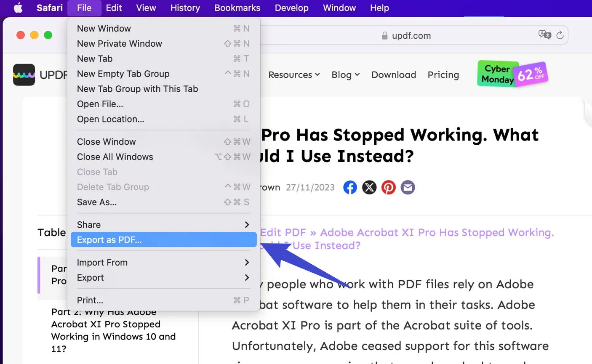Open the Pricing page
Image resolution: width=592 pixels, height=364 pixels.
(443, 74)
